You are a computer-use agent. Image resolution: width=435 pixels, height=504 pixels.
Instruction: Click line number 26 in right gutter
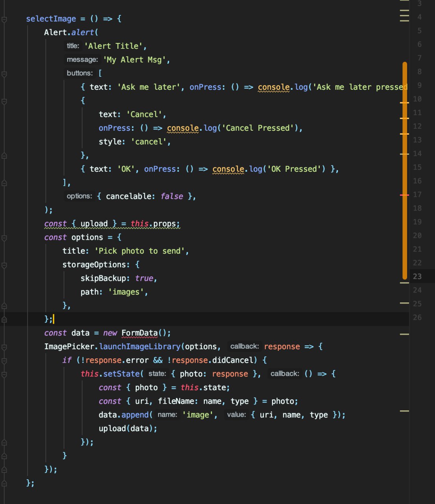pyautogui.click(x=417, y=317)
